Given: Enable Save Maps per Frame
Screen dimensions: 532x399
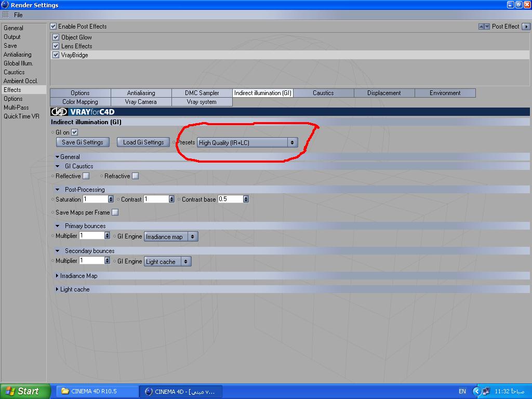Looking at the screenshot, I should (x=115, y=212).
